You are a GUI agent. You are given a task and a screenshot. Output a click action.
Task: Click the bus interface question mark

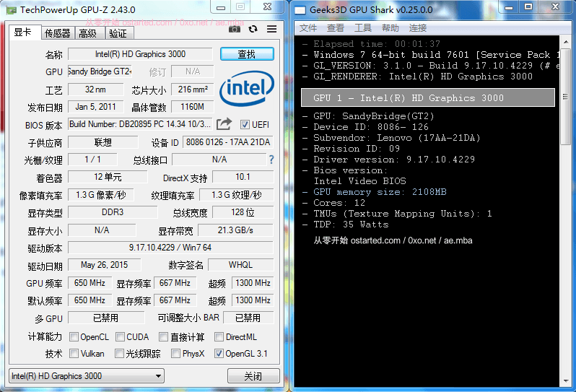pyautogui.click(x=271, y=160)
